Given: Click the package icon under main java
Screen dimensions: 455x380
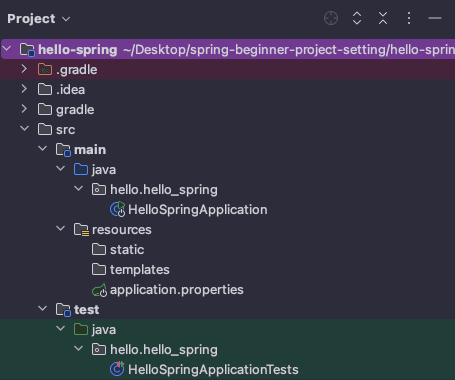Looking at the screenshot, I should click(x=99, y=189).
